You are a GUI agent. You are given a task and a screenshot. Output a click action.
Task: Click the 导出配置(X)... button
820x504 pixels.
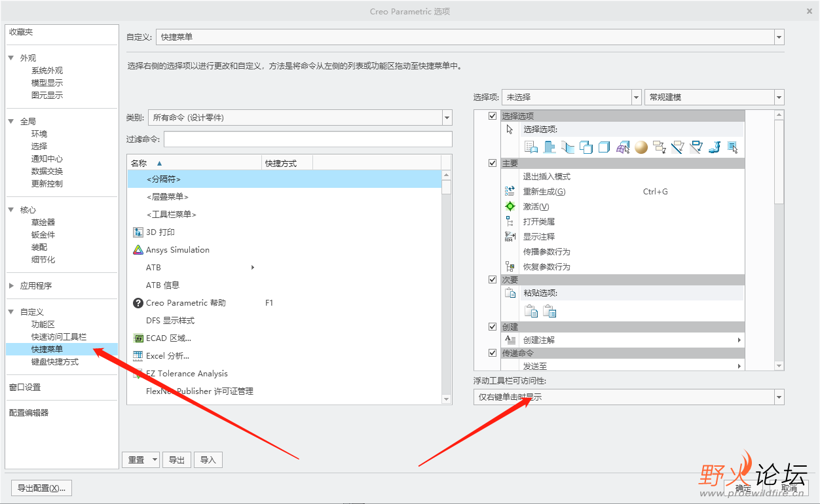click(x=42, y=488)
